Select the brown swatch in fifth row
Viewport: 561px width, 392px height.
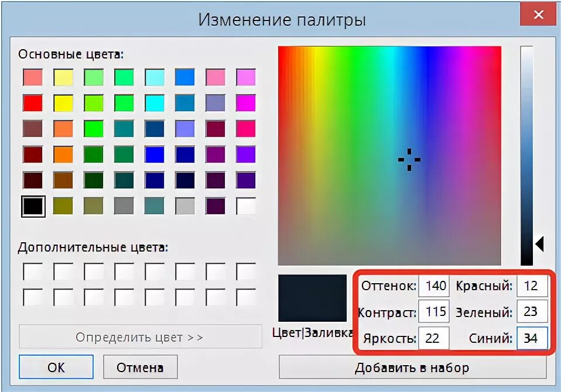tap(63, 180)
